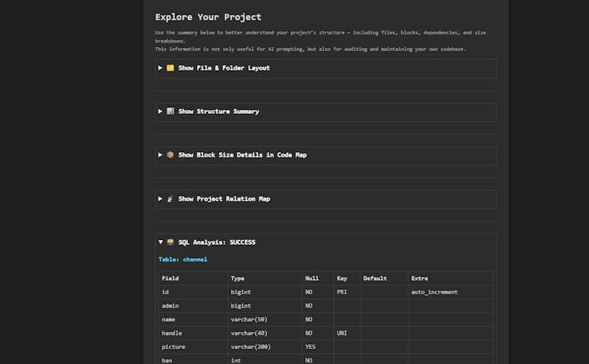Click the folder icon beside File & Folder Layout
Screen dimensions: 589x364
(x=170, y=68)
